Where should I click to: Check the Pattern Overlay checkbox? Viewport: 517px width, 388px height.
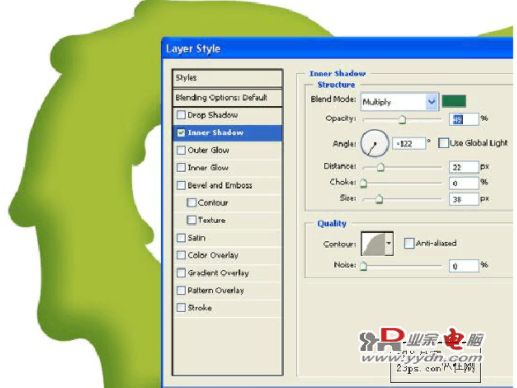(x=181, y=290)
